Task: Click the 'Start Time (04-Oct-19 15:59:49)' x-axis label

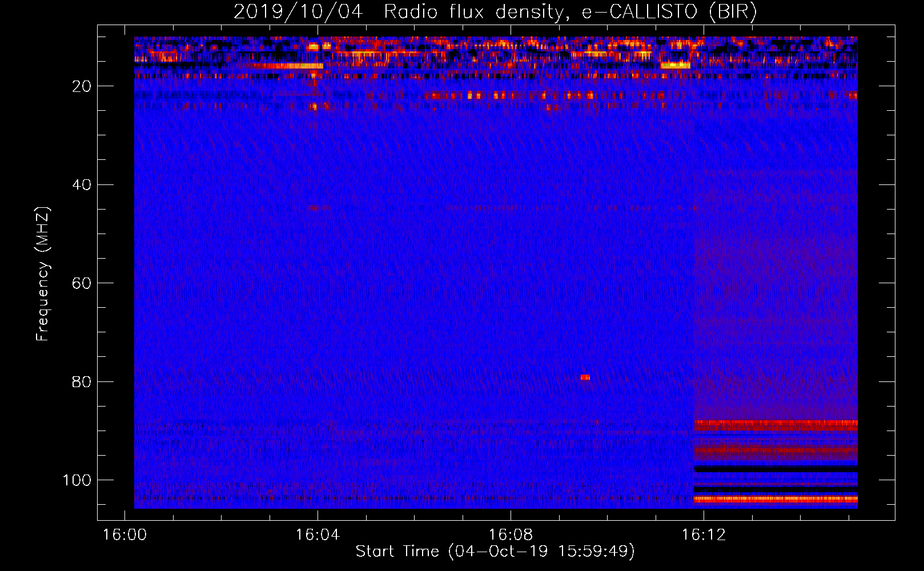Action: 495,552
